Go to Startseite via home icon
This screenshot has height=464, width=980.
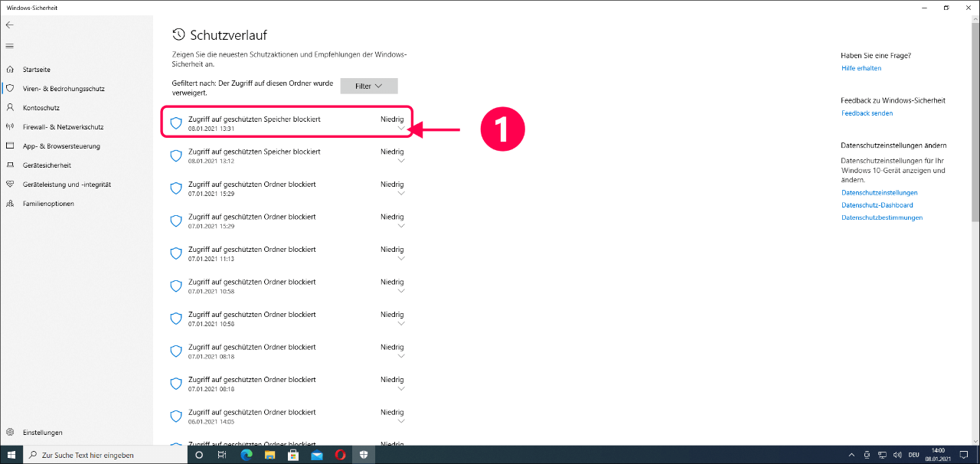pyautogui.click(x=10, y=69)
